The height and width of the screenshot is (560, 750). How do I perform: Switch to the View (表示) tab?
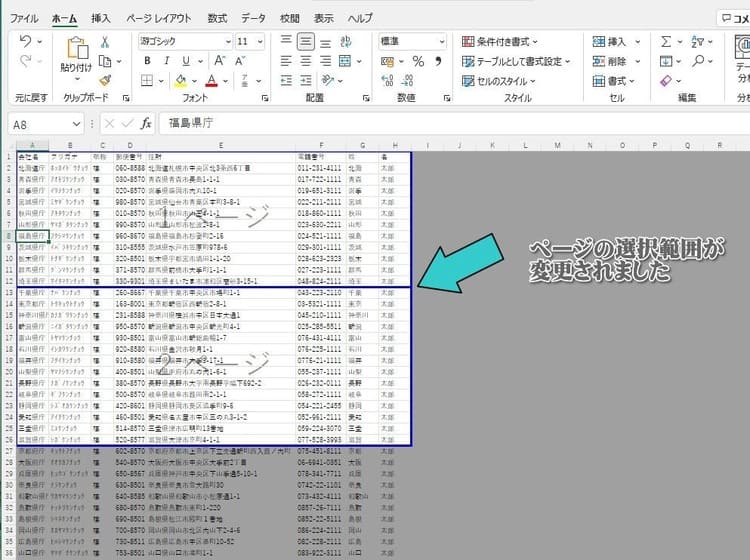tap(323, 18)
